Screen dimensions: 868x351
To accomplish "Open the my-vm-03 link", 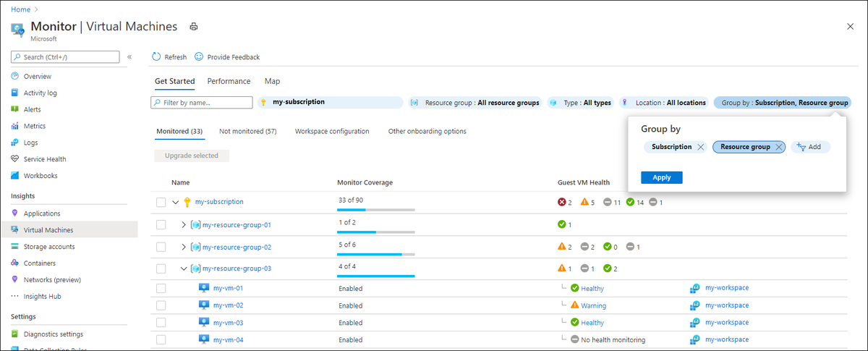I will click(x=229, y=323).
